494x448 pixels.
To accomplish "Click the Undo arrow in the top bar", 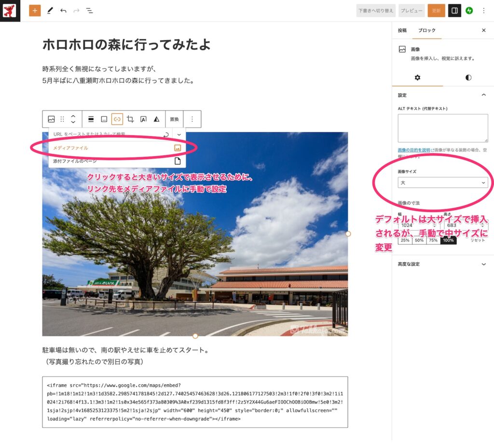I will point(63,10).
